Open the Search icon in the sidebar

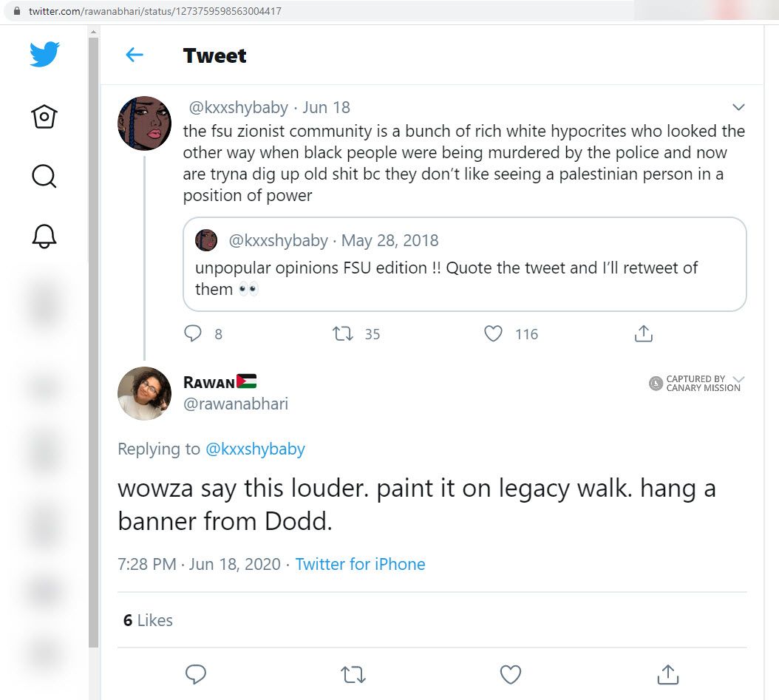[x=44, y=176]
